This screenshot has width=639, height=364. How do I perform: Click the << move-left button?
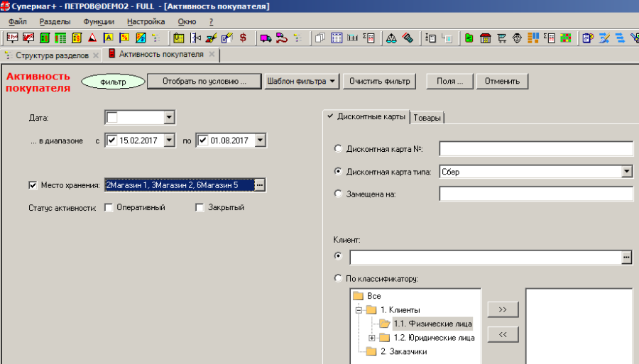[x=503, y=334]
